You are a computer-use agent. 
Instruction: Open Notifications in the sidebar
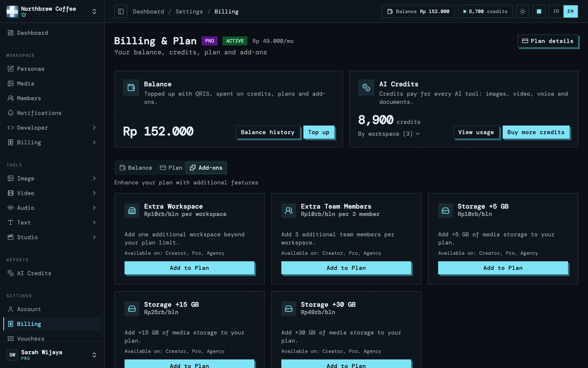click(x=52, y=113)
